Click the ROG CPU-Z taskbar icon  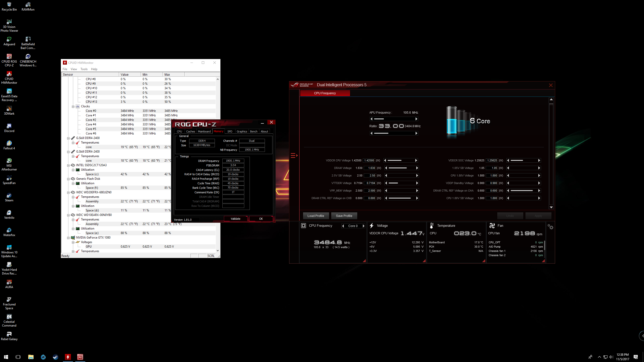[80, 357]
